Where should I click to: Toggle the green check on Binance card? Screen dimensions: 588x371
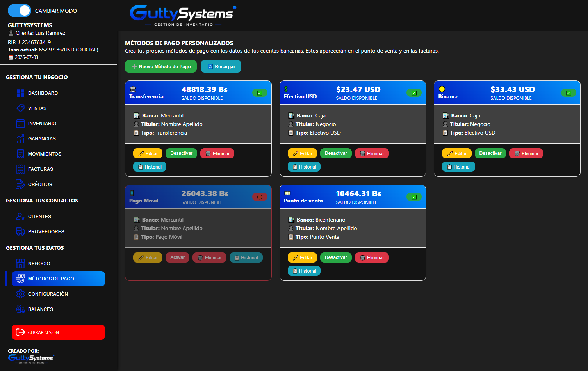point(568,92)
